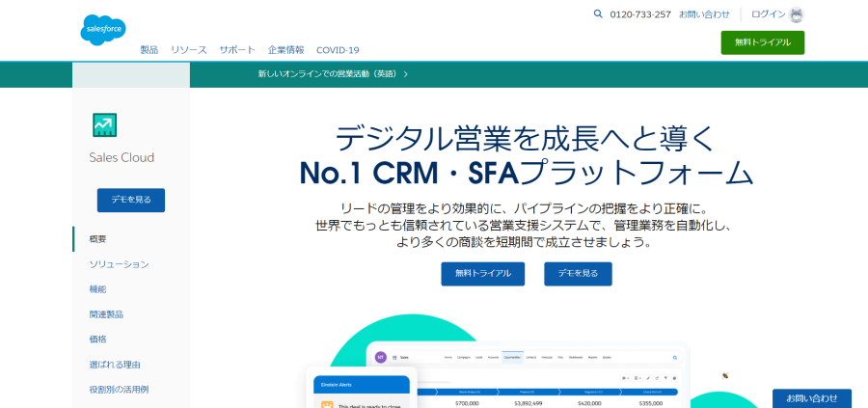The width and height of the screenshot is (868, 408).
Task: Open 役割別の活用例 in the sidebar
Action: pos(119,389)
